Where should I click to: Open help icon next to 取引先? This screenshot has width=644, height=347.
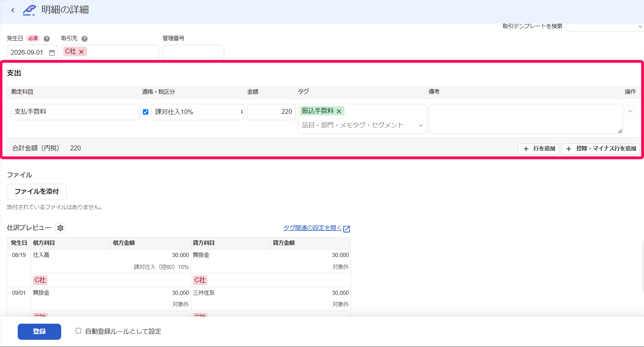(x=85, y=39)
